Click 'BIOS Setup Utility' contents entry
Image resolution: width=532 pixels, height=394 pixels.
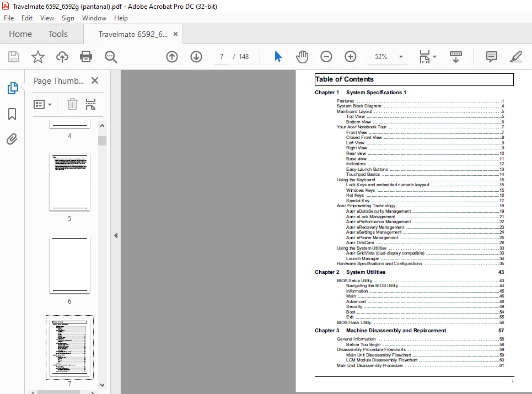point(354,280)
